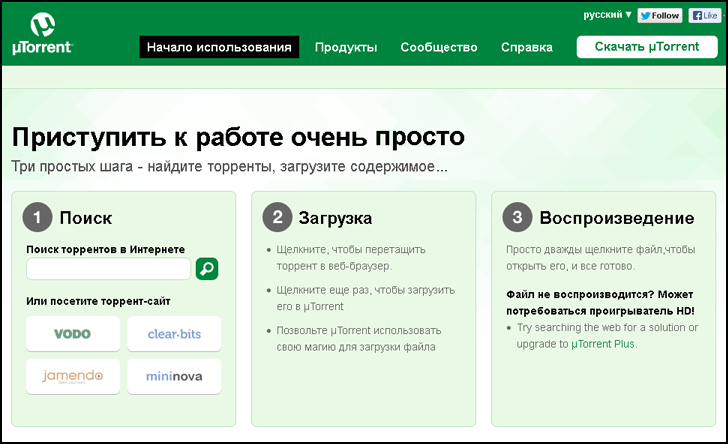This screenshot has width=728, height=444.
Task: Click the Приступить к работе очень просто heading
Action: [238, 137]
